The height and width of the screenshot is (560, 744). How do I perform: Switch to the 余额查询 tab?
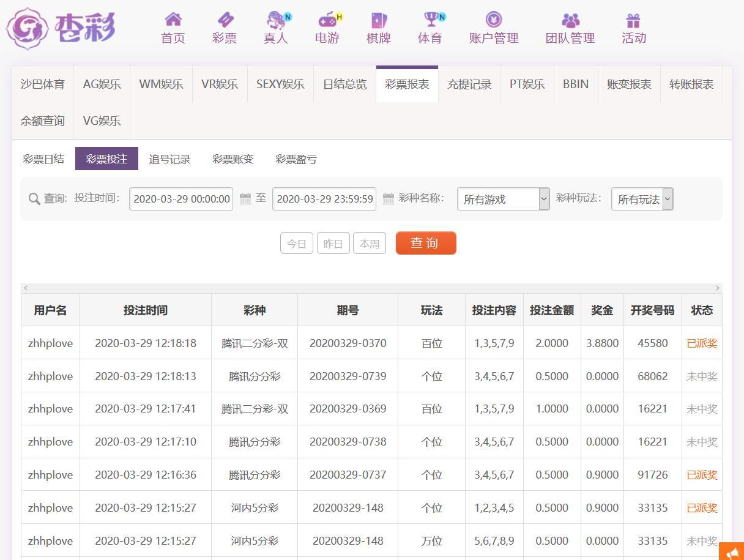click(43, 121)
